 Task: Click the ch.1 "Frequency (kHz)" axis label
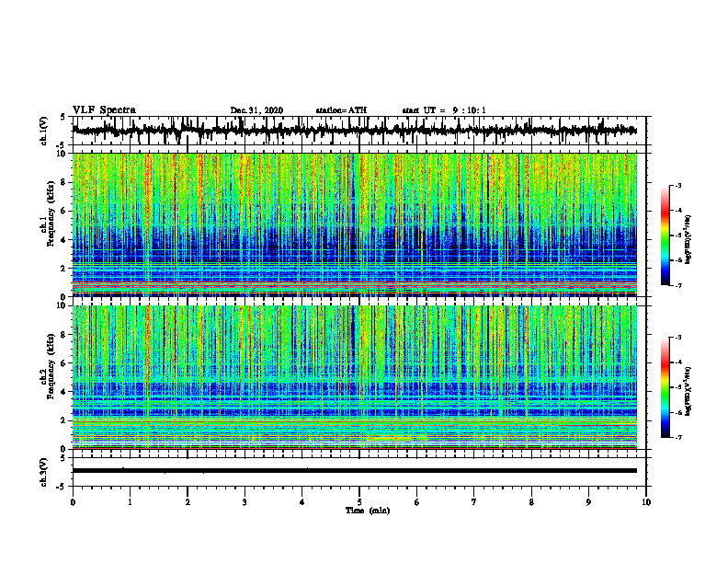(51, 213)
